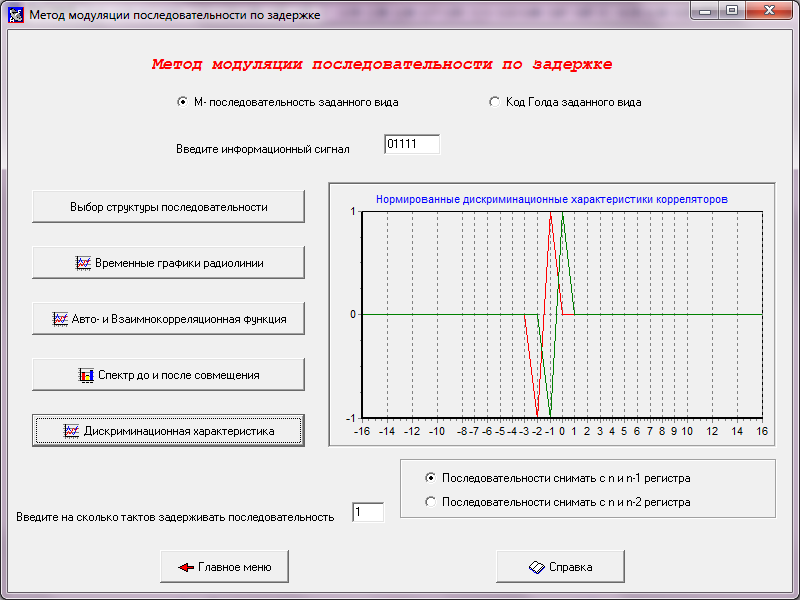This screenshot has height=600, width=800.
Task: Click the red heading Метод модуляции последовательности по задержке
Action: tap(382, 65)
